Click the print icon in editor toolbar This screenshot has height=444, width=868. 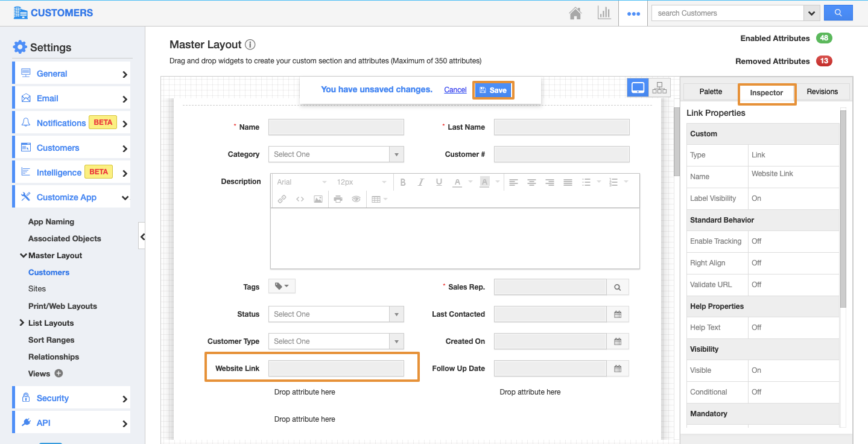point(338,199)
